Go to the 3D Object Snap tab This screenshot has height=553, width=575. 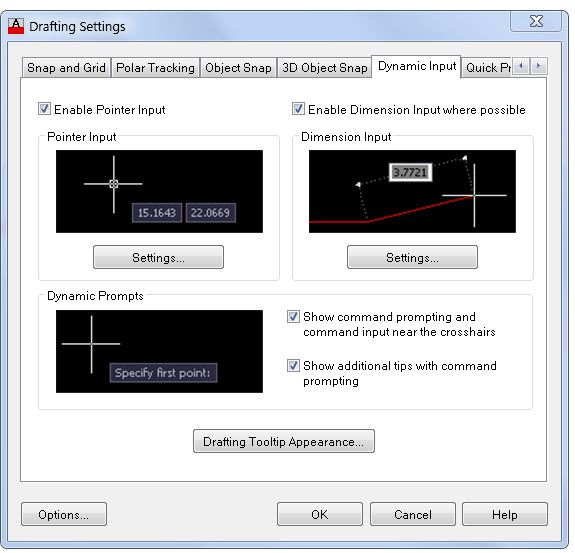tap(325, 68)
